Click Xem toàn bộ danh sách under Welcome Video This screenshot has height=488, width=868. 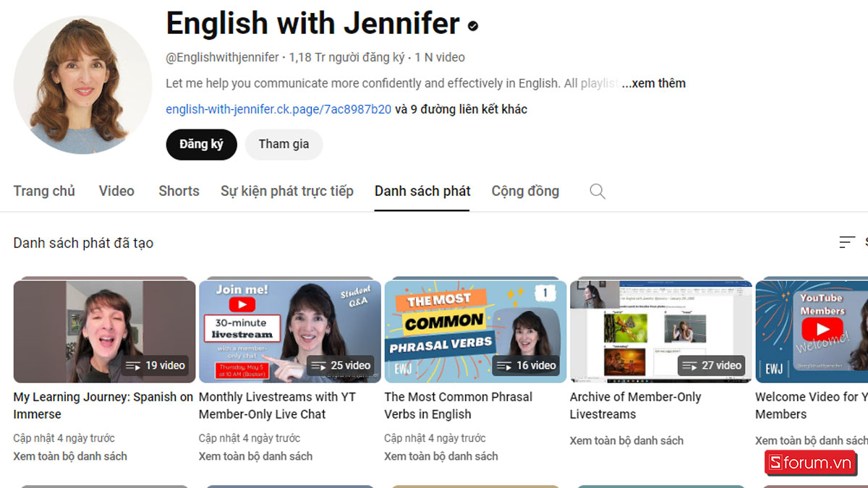[x=812, y=440]
